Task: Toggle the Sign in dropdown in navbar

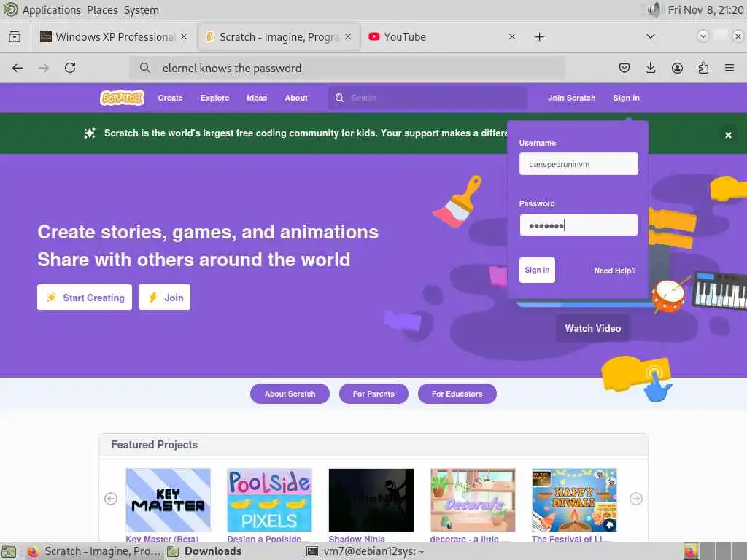Action: [x=626, y=98]
